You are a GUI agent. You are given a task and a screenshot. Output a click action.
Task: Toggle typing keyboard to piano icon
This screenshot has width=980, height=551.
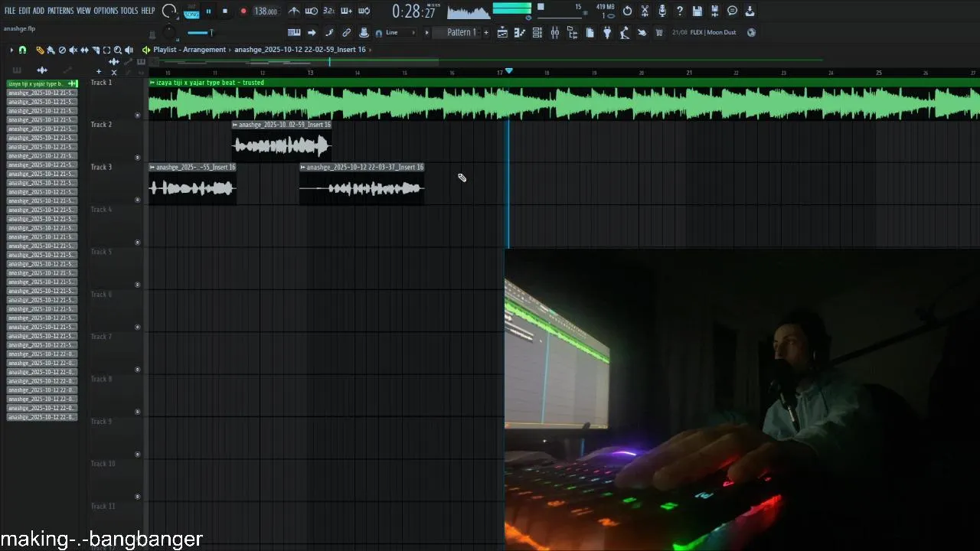coord(294,32)
